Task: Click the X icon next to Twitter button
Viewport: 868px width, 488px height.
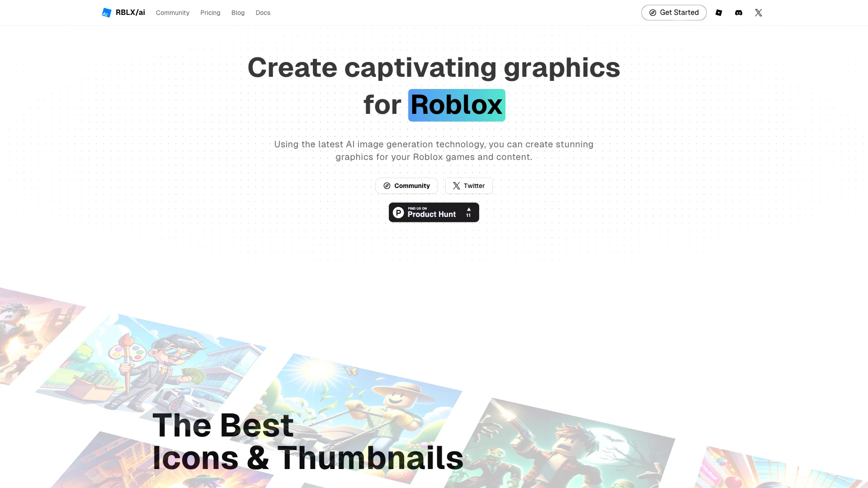Action: (457, 185)
